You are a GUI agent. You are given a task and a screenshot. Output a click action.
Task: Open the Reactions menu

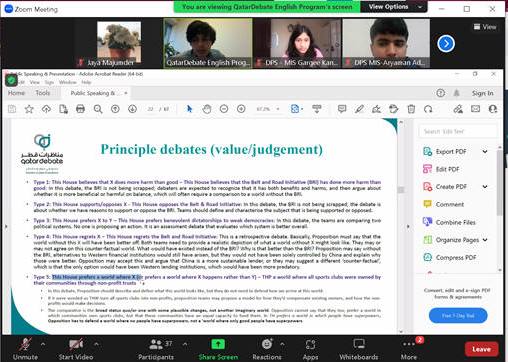[267, 344]
